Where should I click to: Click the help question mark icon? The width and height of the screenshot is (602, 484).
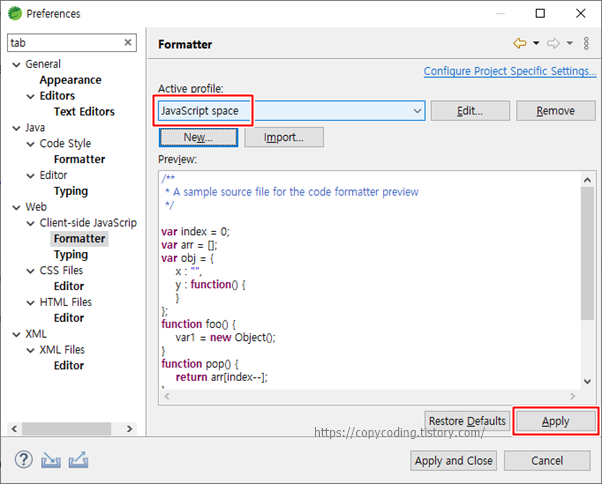point(24,459)
